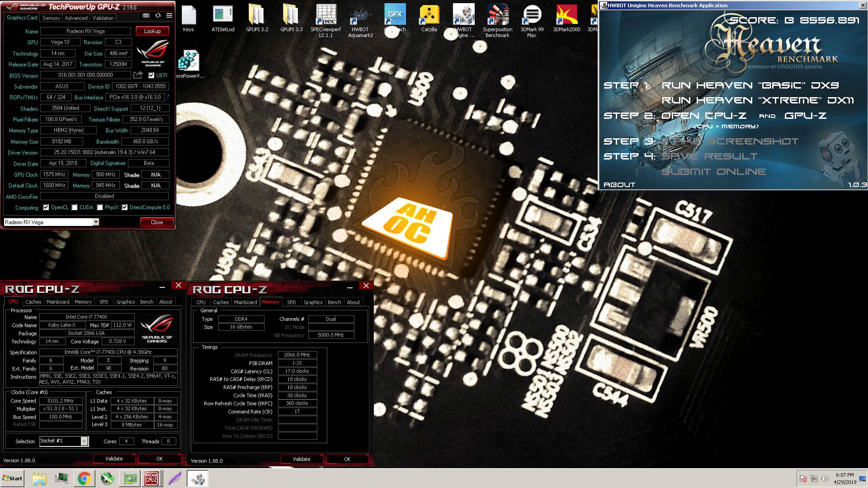The width and height of the screenshot is (868, 488).
Task: Open the Graphics tab in right CPU-Z window
Action: pos(313,302)
